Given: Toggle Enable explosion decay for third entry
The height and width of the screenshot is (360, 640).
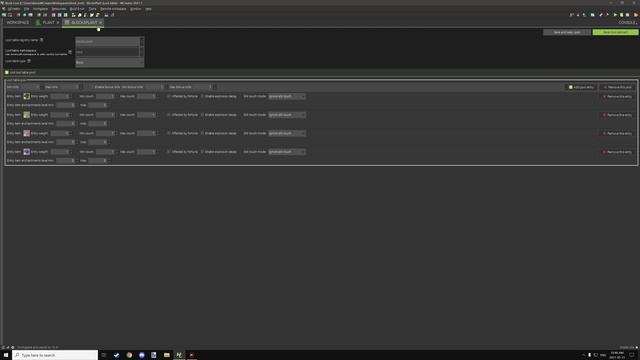Looking at the screenshot, I should click(202, 133).
